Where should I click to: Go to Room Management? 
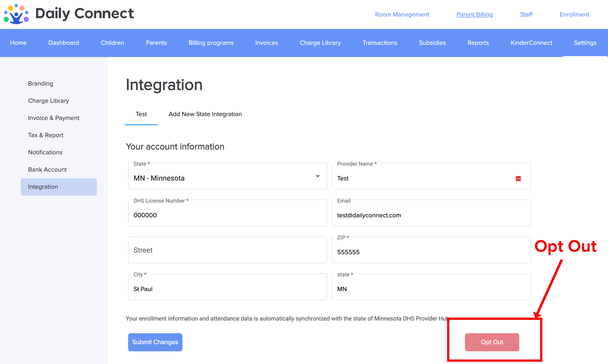(402, 14)
